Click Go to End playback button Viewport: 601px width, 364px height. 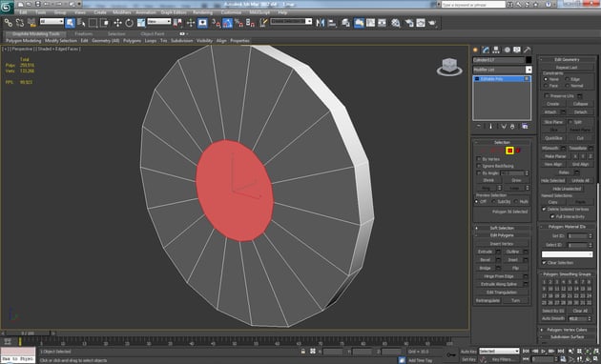coord(561,351)
